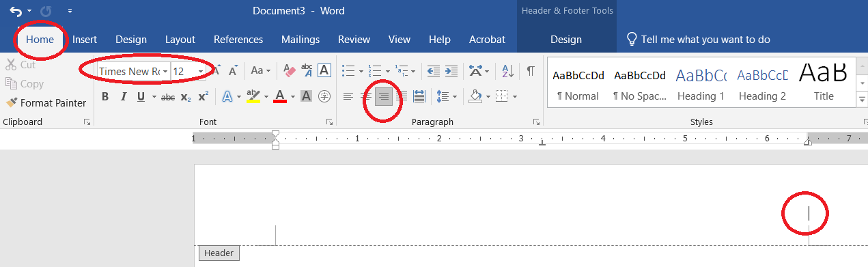Image resolution: width=868 pixels, height=267 pixels.
Task: Click Increase Indent
Action: 451,71
